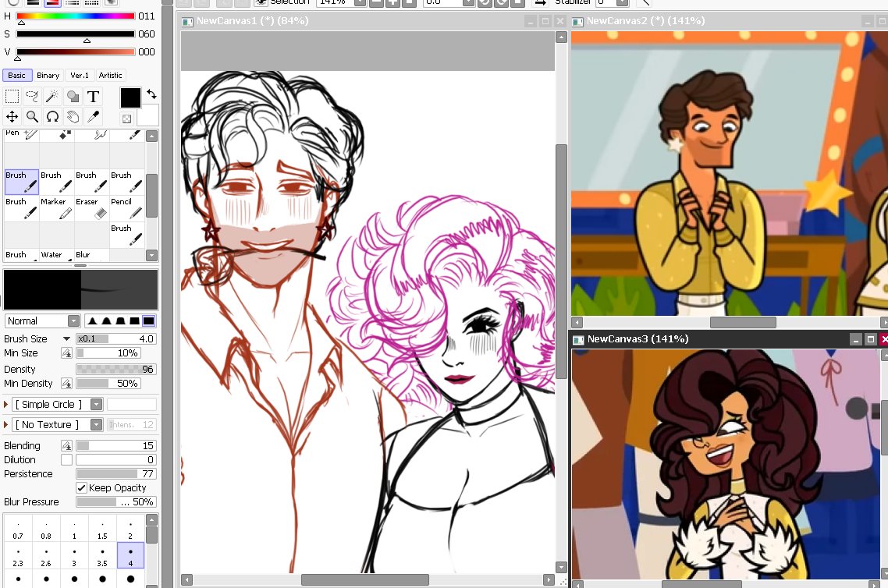Viewport: 888px width, 588px height.
Task: Click the Brush Size value slider
Action: [x=116, y=338]
